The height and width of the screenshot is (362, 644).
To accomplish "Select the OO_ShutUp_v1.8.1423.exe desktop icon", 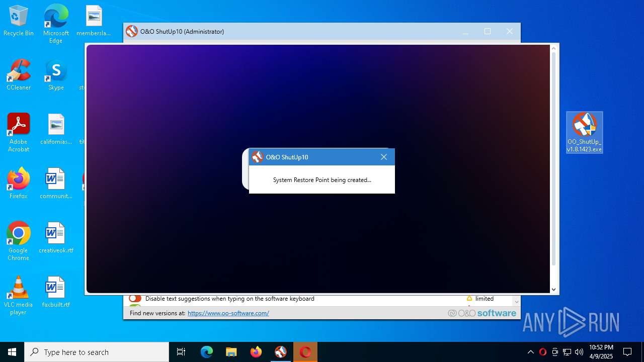I will pos(584,132).
